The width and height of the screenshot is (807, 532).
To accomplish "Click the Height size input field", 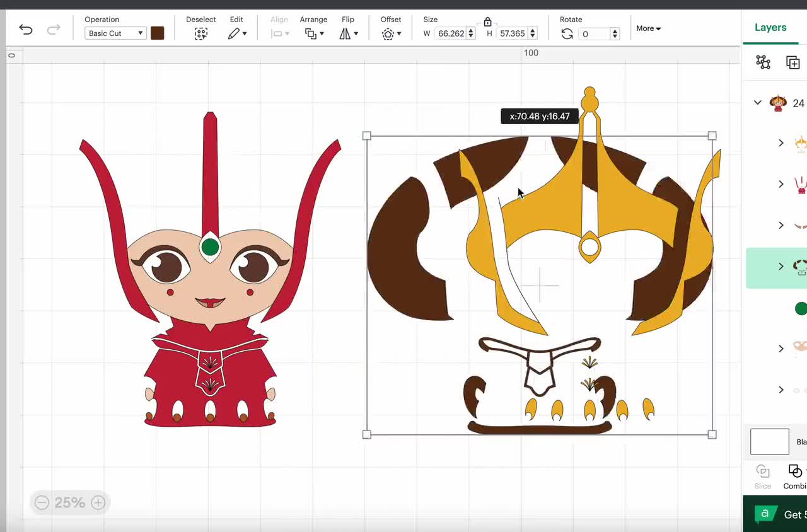I will pos(512,33).
